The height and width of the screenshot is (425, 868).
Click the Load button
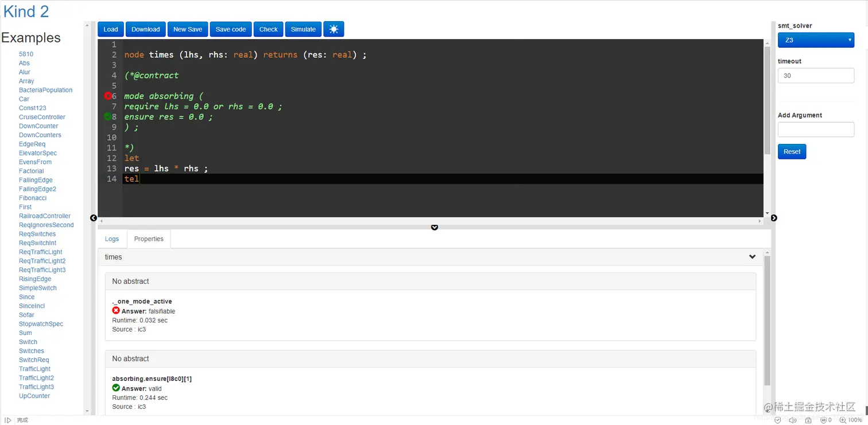point(111,29)
